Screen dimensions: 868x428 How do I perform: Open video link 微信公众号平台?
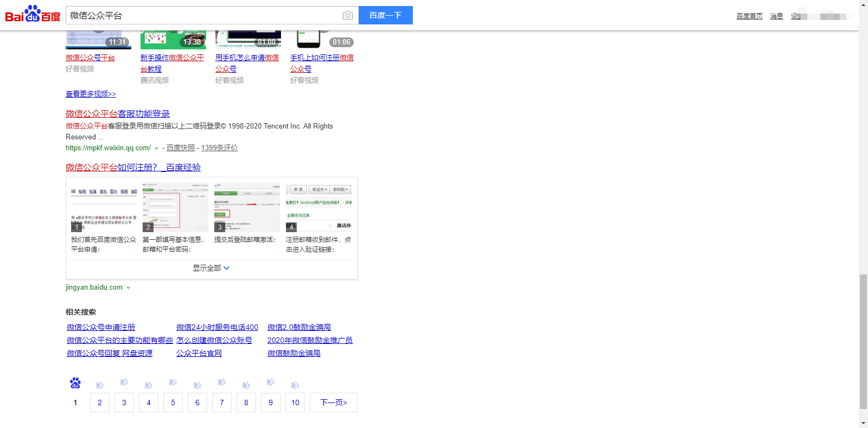click(x=90, y=58)
